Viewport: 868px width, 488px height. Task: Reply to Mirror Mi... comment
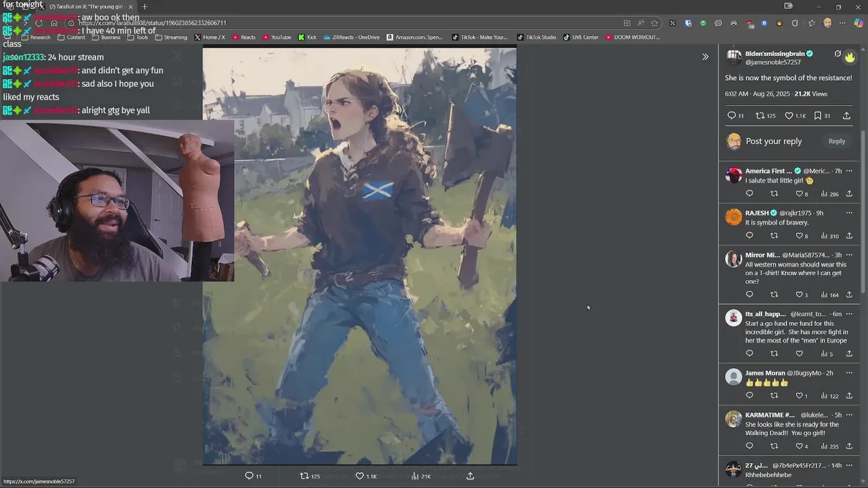749,295
